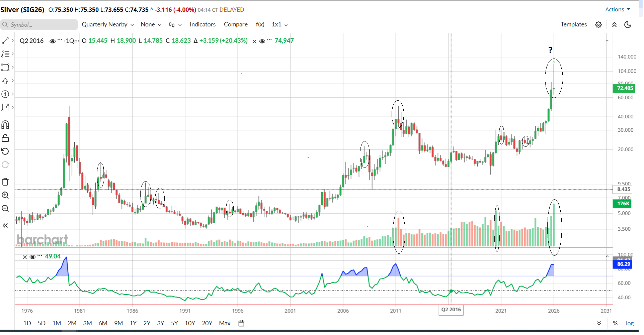Viewport: 644px width, 335px height.
Task: Open the Indicators menu
Action: coord(203,25)
